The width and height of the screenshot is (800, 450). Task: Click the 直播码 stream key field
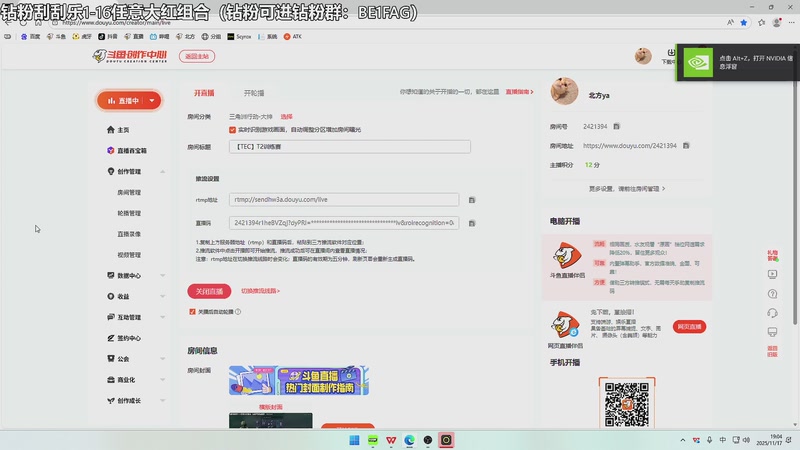coord(344,223)
